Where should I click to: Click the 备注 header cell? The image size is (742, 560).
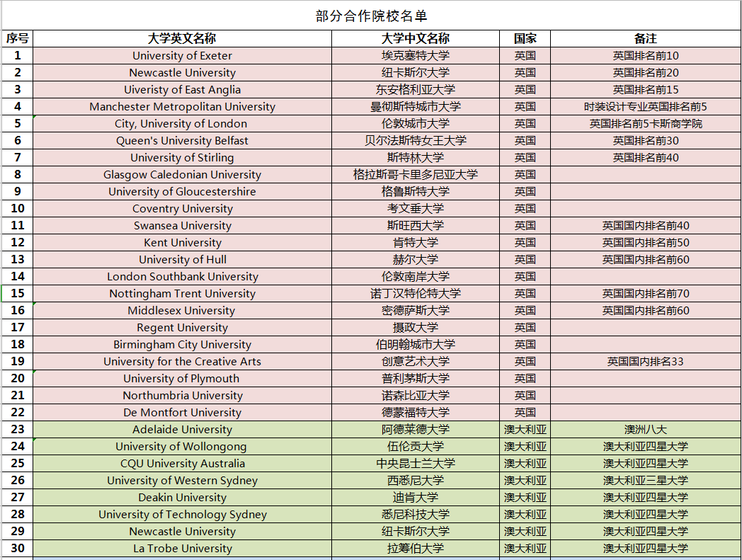point(645,39)
